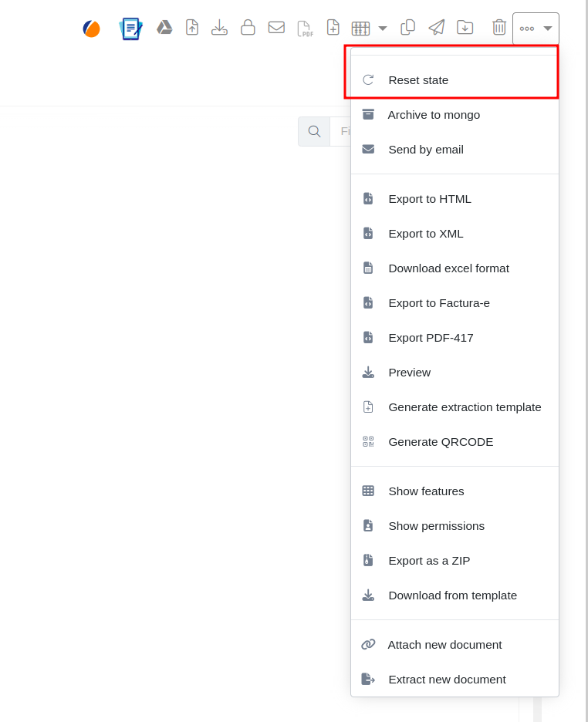Screen dimensions: 588x722
Task: Click the search magnifier button
Action: (x=314, y=132)
